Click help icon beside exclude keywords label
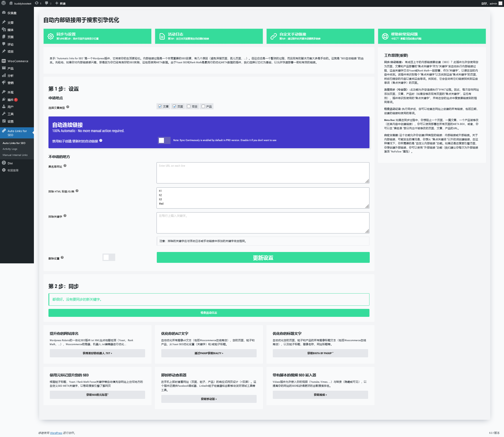 [x=65, y=216]
